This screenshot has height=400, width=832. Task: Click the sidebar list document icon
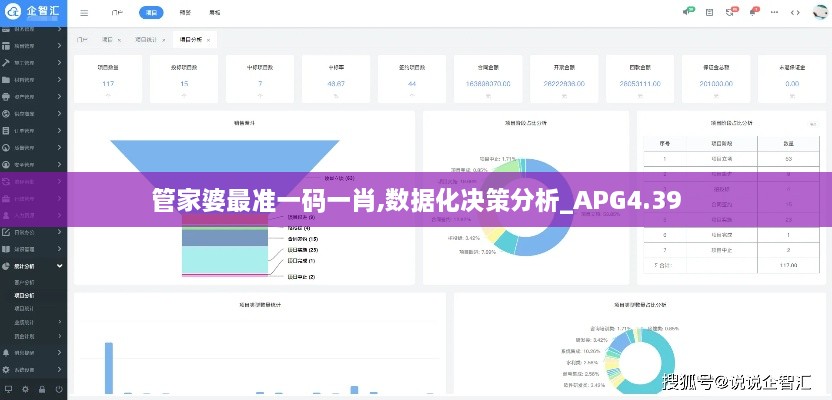pos(6,131)
